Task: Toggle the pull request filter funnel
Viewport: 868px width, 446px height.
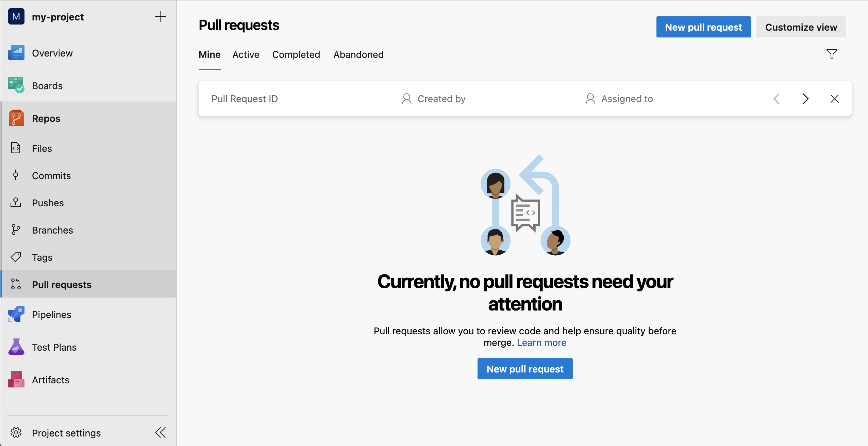Action: (x=832, y=54)
